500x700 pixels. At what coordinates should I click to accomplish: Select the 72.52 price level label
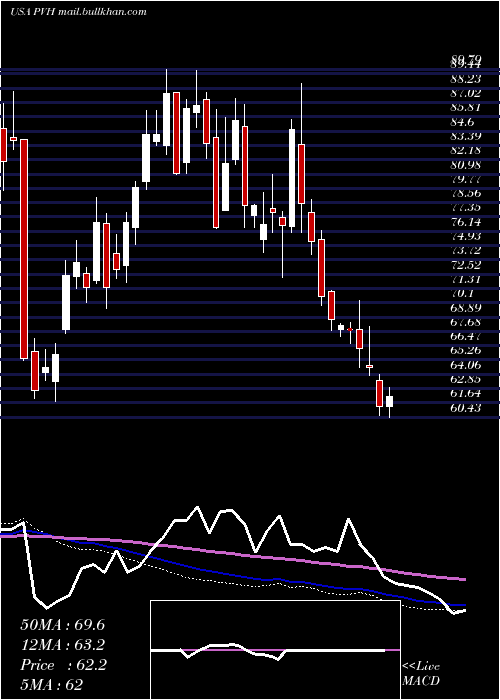(466, 265)
